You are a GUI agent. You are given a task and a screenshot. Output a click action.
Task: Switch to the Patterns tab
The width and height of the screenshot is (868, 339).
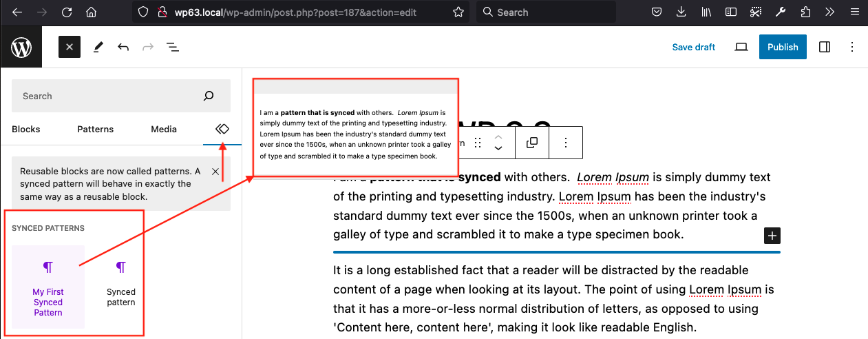pos(95,129)
